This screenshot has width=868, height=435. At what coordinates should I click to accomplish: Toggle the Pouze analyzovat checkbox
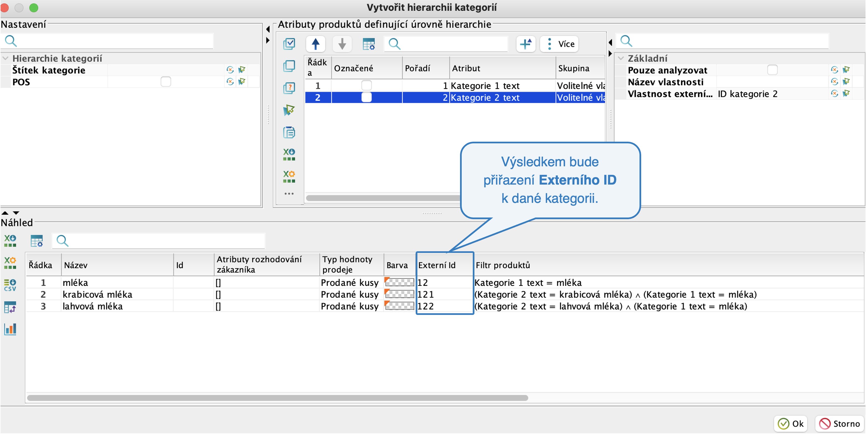click(x=772, y=70)
